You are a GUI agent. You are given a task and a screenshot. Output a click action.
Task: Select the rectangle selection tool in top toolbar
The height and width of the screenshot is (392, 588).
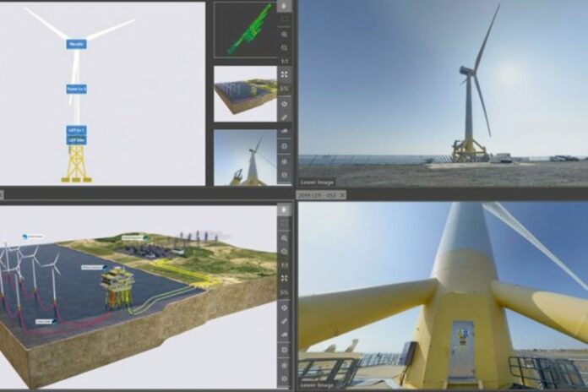click(x=285, y=19)
